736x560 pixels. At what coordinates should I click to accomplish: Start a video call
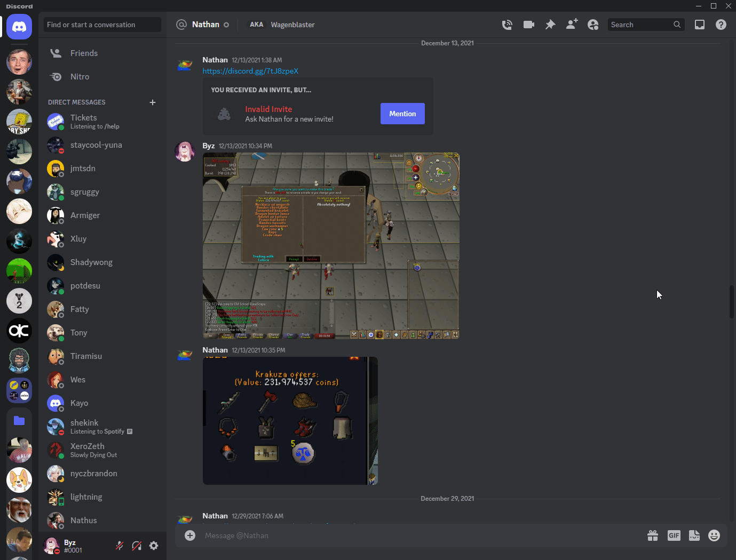point(528,25)
